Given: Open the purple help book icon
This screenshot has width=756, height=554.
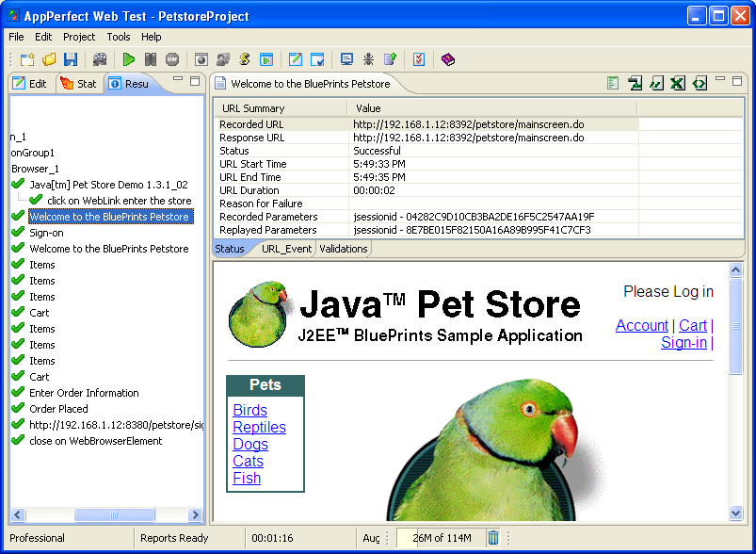Looking at the screenshot, I should 447,59.
